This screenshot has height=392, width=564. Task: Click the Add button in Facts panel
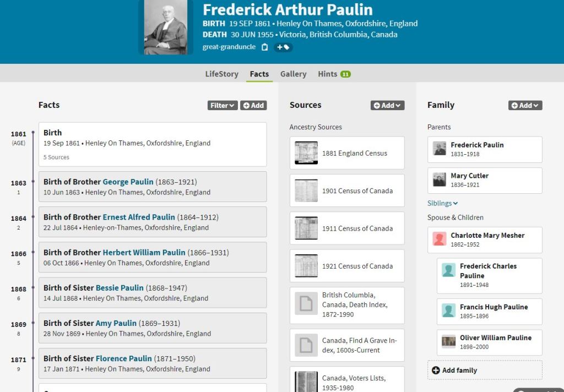click(x=253, y=105)
